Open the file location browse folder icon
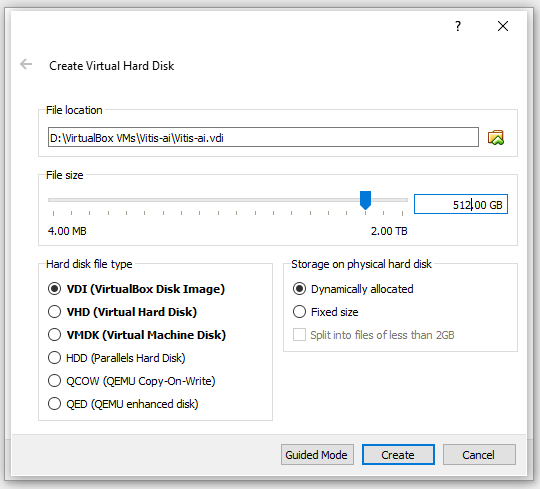 click(496, 137)
